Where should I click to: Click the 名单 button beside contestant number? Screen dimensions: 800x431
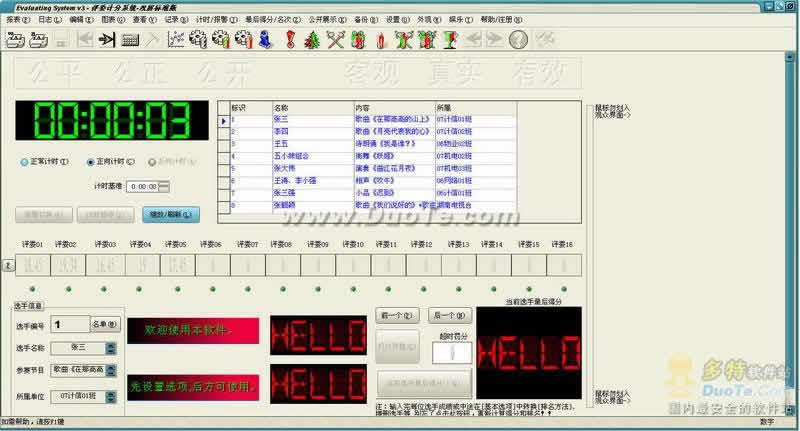pos(106,324)
